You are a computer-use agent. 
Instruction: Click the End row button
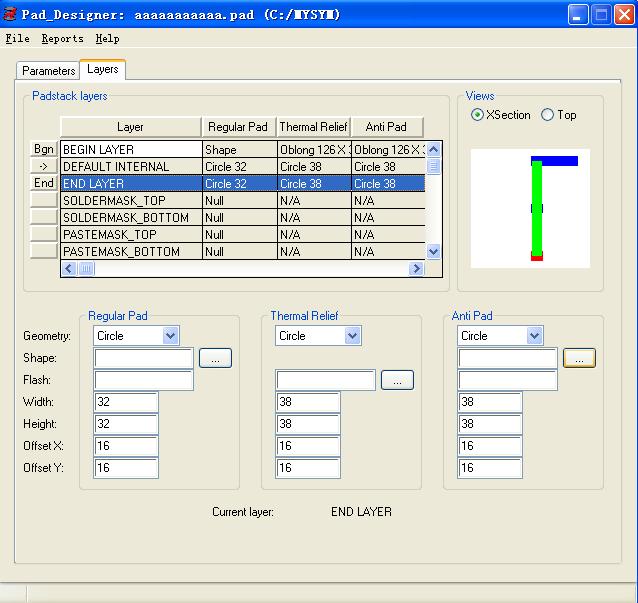click(x=44, y=183)
